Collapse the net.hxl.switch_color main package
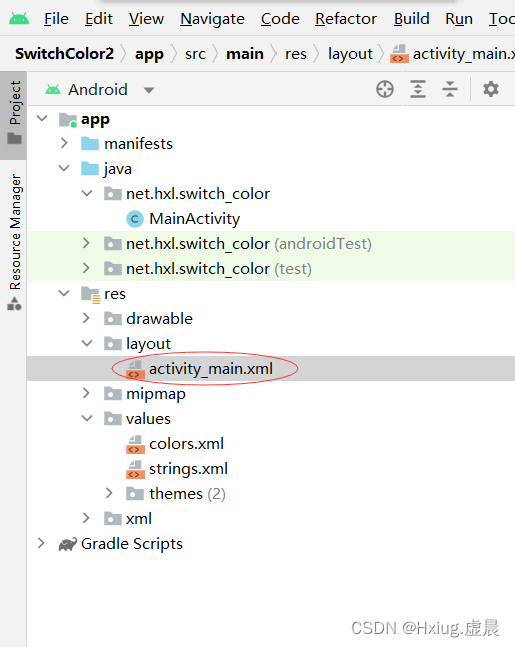The image size is (515, 647). point(87,193)
